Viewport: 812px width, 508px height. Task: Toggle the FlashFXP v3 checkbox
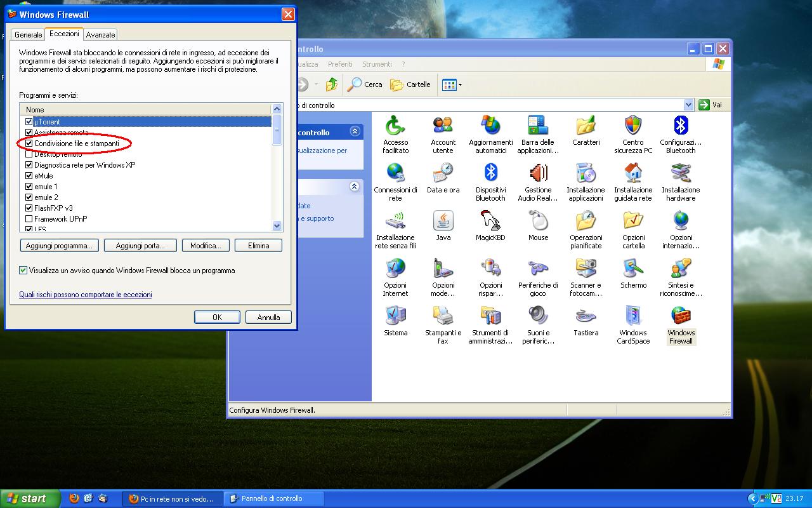(x=29, y=208)
